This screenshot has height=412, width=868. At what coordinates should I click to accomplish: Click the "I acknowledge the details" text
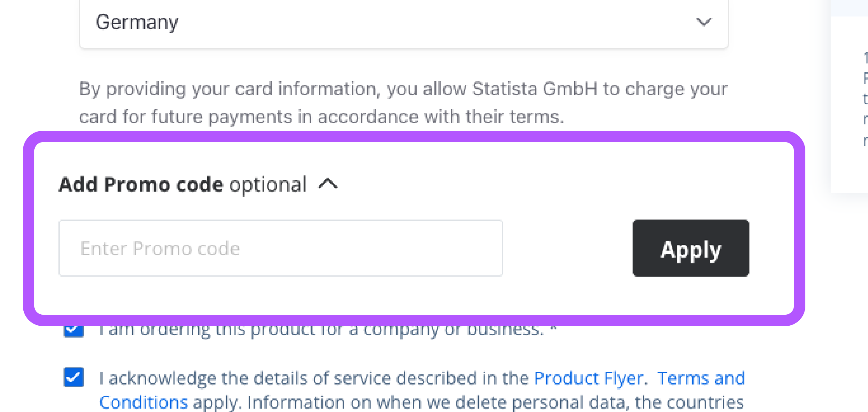click(313, 378)
